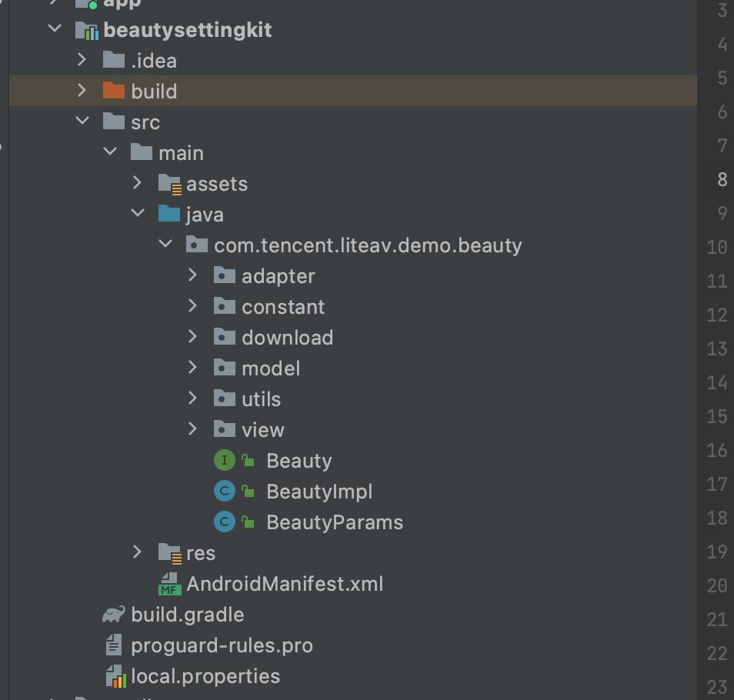Expand the constant package arrow
This screenshot has height=700, width=734.
(x=192, y=306)
